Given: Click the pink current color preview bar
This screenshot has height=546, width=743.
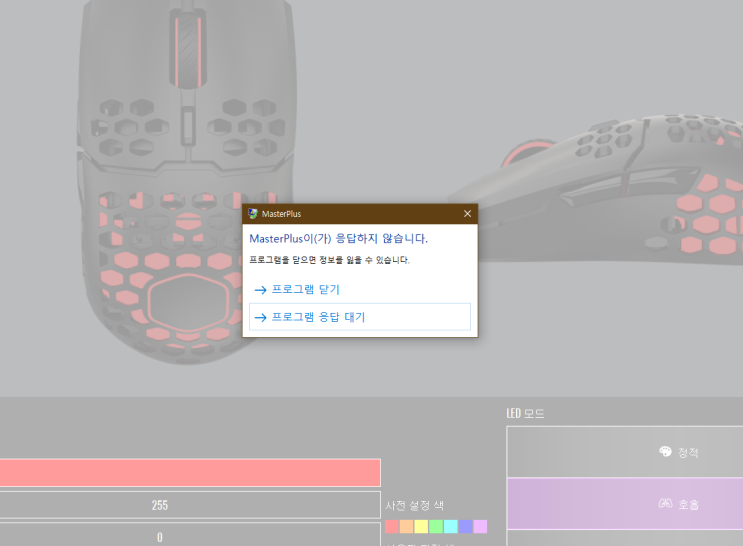Looking at the screenshot, I should tap(190, 473).
